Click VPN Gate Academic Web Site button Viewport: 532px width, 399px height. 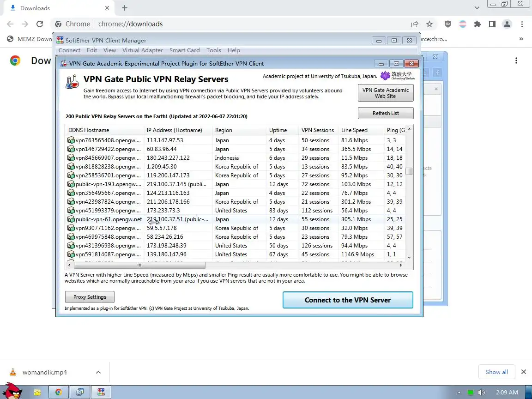coord(386,93)
